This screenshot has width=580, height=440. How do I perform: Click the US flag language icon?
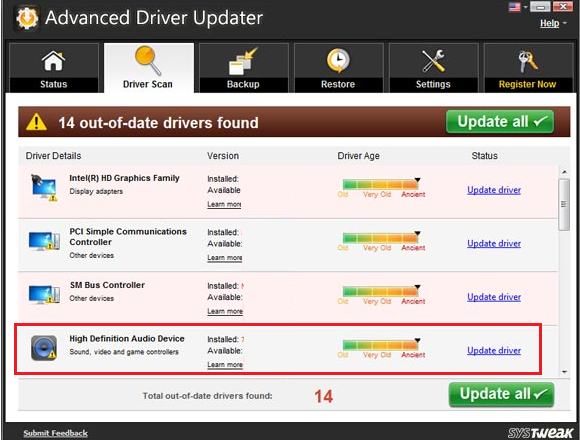[x=515, y=7]
